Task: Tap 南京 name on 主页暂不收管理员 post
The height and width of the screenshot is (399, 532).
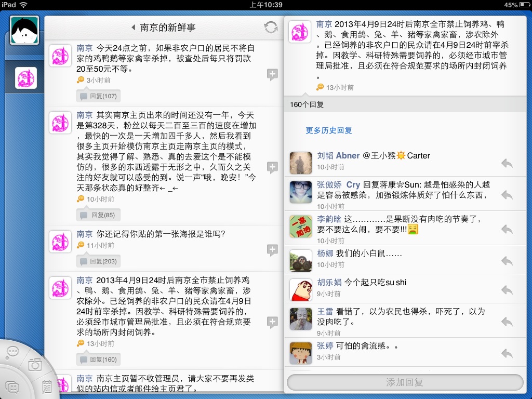Action: (x=85, y=378)
